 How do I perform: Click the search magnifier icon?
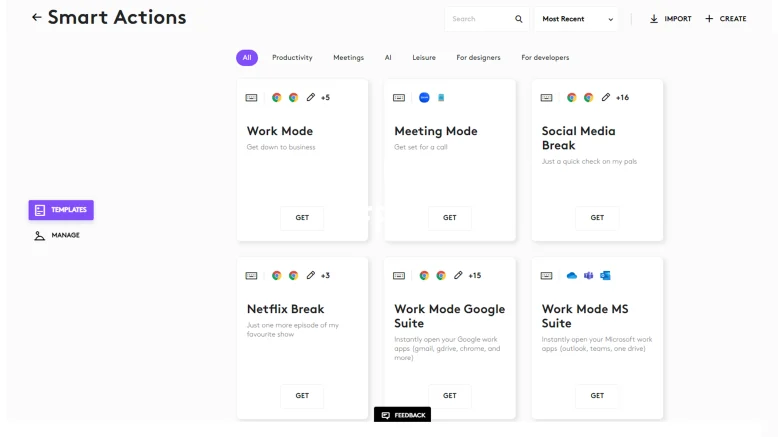[x=518, y=19]
